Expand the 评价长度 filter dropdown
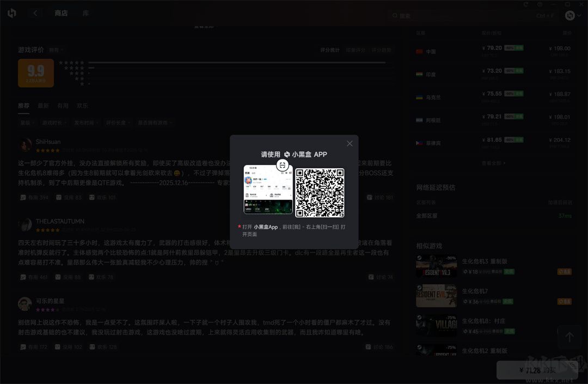Screen dimensions: 588x384 (118, 123)
